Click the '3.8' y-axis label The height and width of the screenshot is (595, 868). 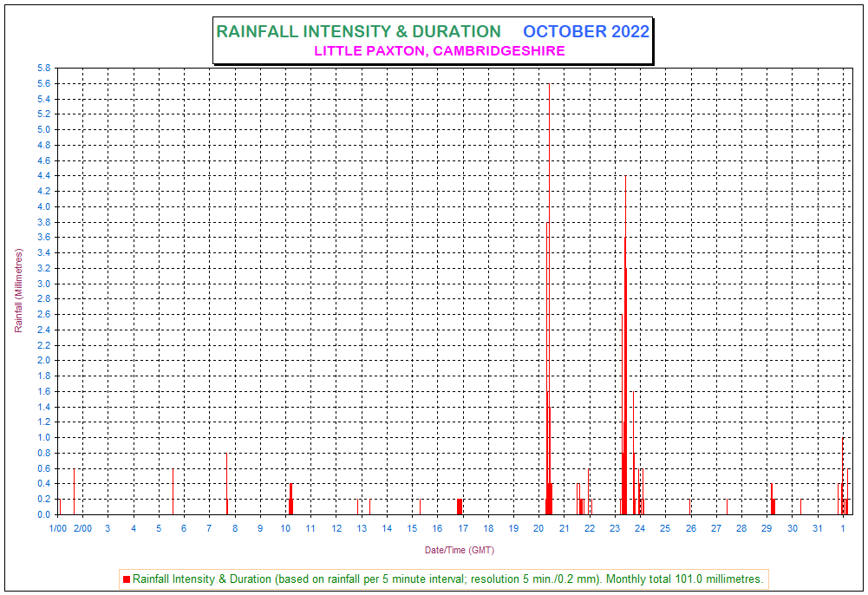[x=43, y=223]
